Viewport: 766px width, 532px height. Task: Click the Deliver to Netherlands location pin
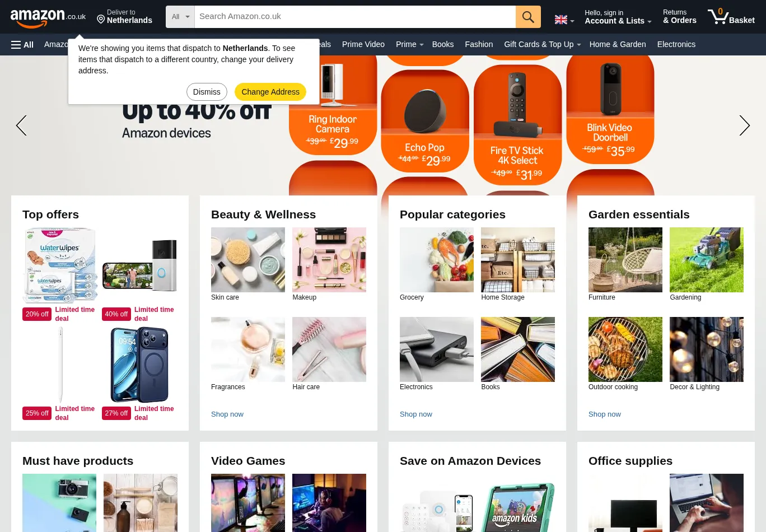(x=101, y=20)
